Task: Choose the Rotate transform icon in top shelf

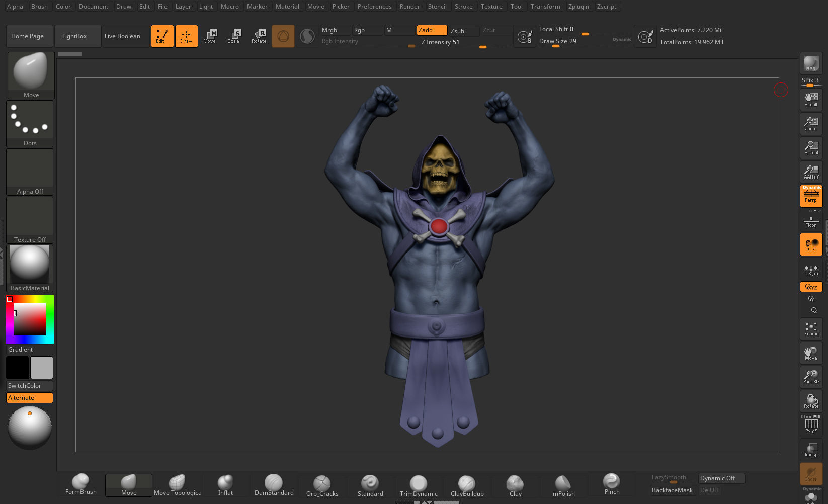Action: click(259, 36)
